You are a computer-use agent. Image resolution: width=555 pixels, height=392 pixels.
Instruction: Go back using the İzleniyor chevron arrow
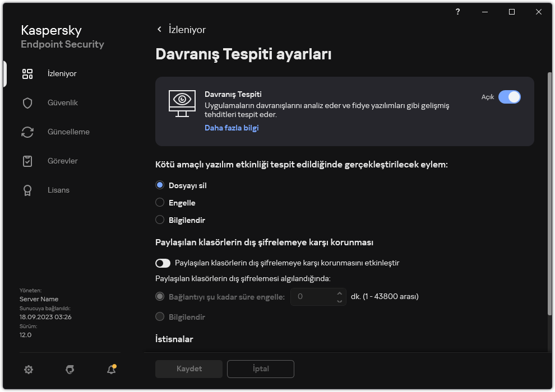pos(159,30)
